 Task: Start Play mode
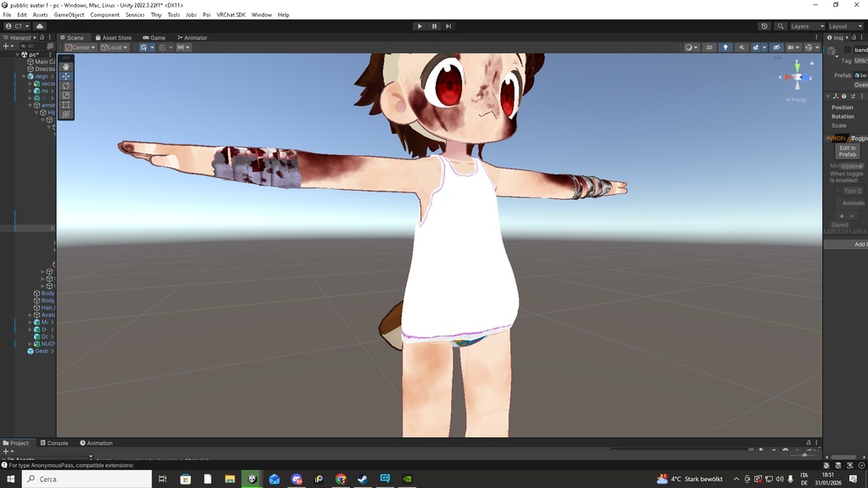pos(420,26)
